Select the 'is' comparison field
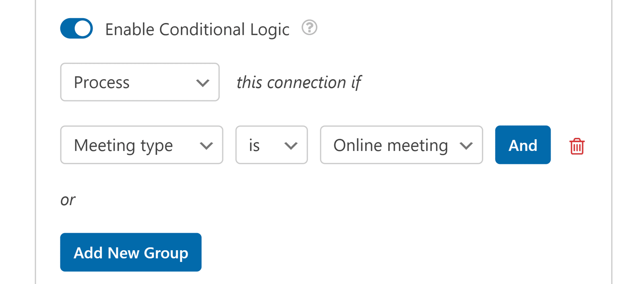The height and width of the screenshot is (284, 644). click(x=271, y=145)
